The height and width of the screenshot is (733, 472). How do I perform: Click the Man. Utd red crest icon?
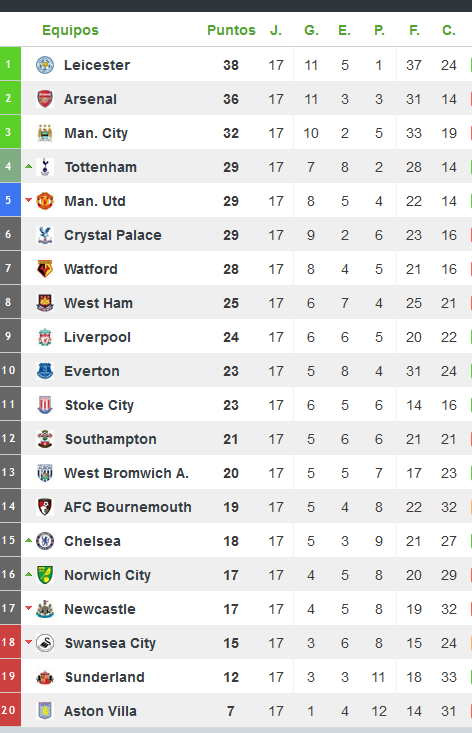tap(45, 201)
